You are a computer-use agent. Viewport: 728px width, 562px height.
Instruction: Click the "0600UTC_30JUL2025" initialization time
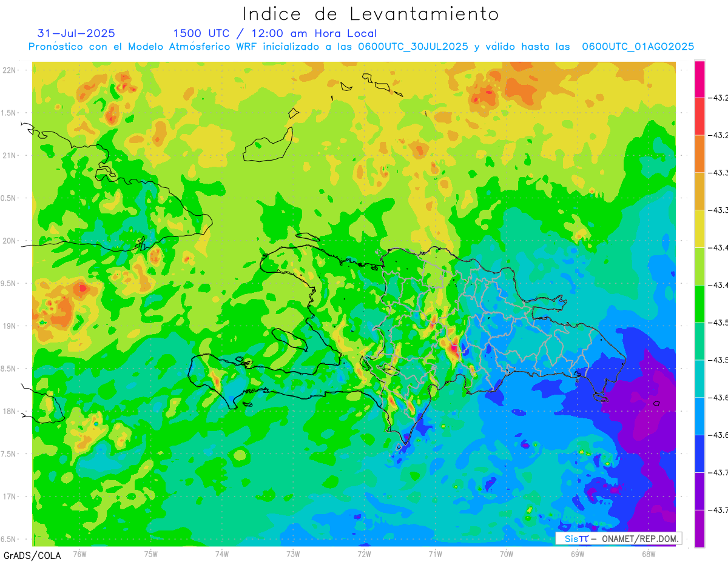point(413,47)
